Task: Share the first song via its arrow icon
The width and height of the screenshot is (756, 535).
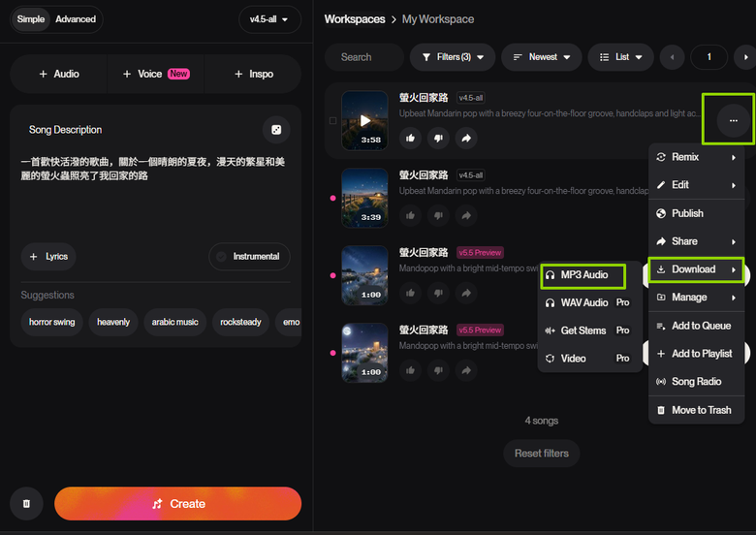Action: 466,139
